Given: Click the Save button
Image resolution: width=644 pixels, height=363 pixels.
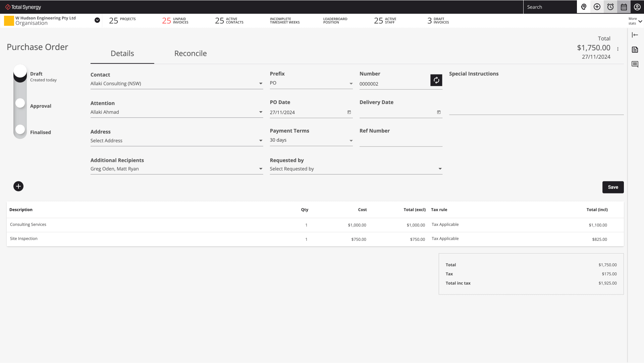Looking at the screenshot, I should (613, 187).
